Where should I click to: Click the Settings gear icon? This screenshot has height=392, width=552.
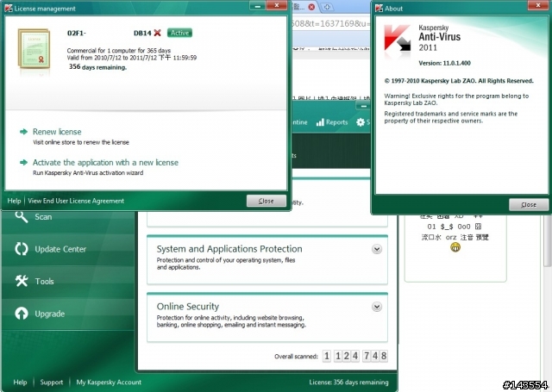click(361, 122)
